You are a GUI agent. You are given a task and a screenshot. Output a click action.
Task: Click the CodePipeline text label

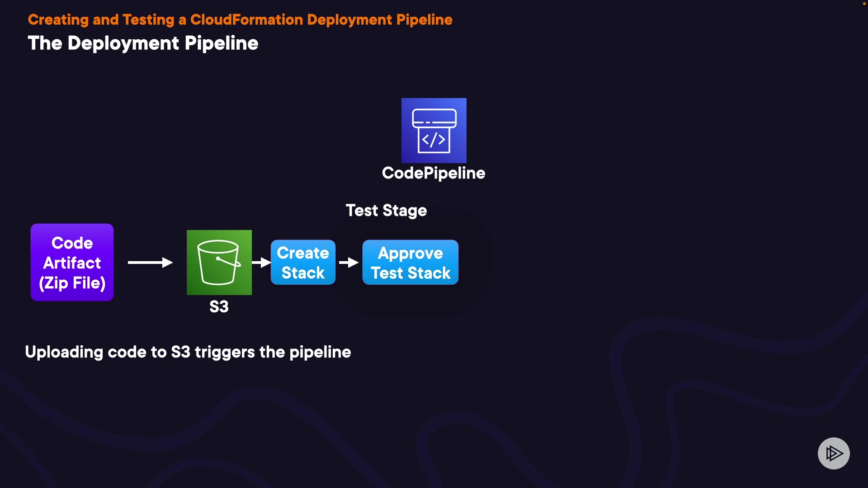pyautogui.click(x=433, y=173)
